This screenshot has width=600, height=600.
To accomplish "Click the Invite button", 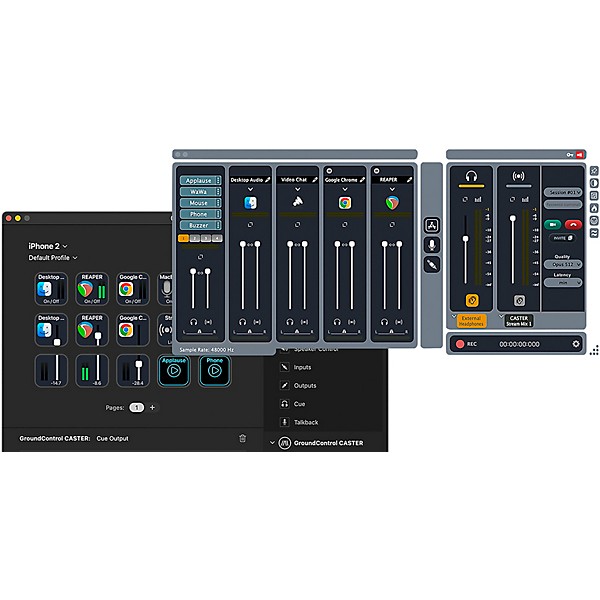I will 562,238.
